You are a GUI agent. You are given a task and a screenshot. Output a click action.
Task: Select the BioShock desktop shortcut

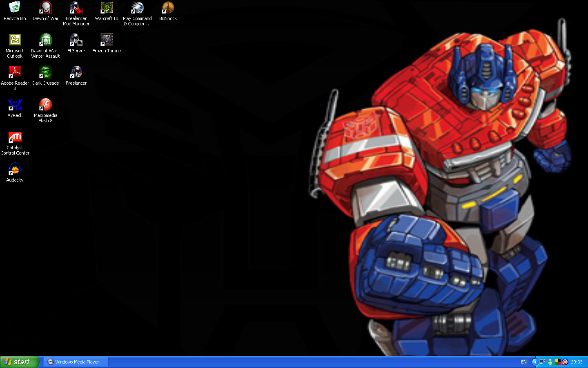[168, 11]
